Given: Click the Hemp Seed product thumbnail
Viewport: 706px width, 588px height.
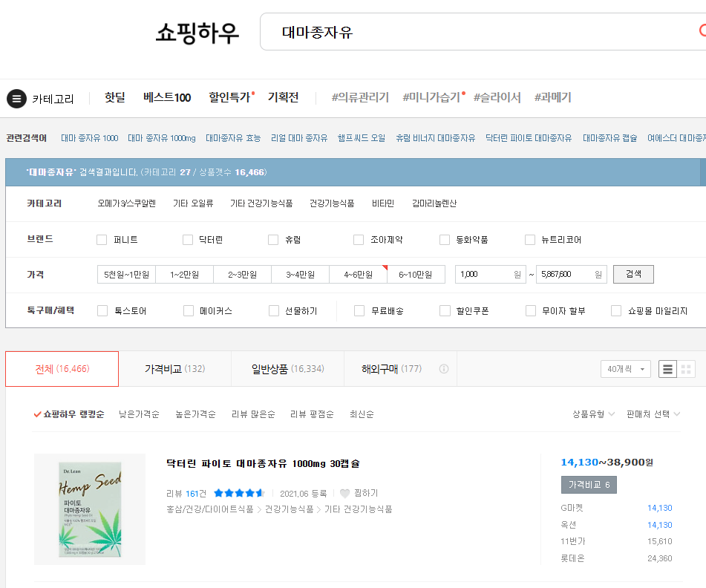Looking at the screenshot, I should pos(89,509).
